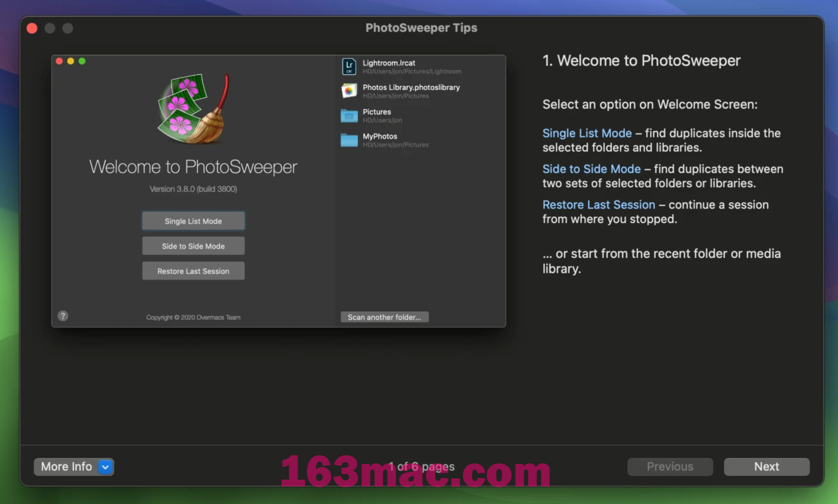Viewport: 838px width, 504px height.
Task: Click the Restore Last Session blue link
Action: (599, 204)
